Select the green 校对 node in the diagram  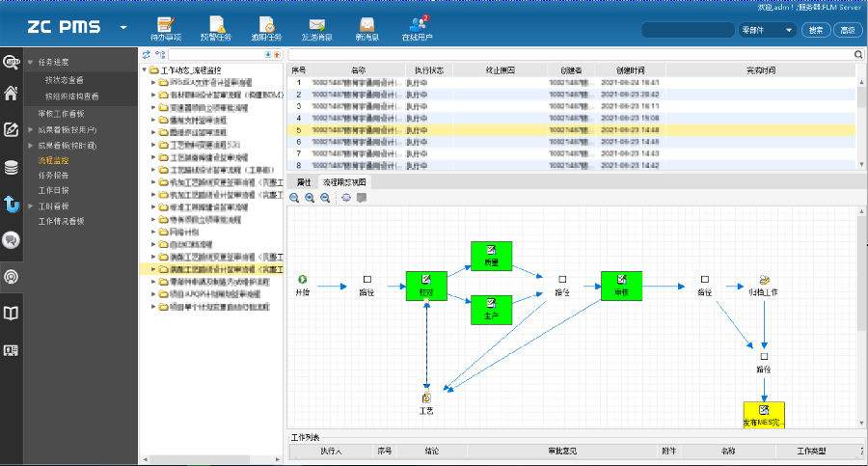tap(426, 286)
